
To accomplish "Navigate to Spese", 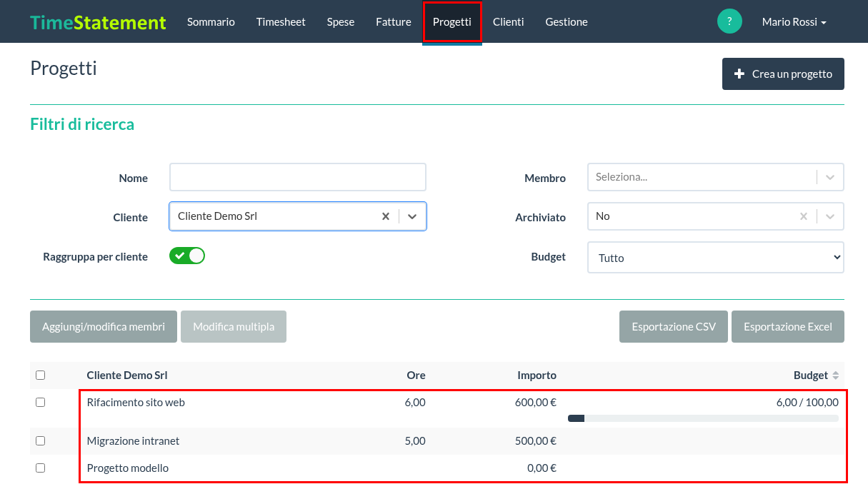I will point(341,22).
